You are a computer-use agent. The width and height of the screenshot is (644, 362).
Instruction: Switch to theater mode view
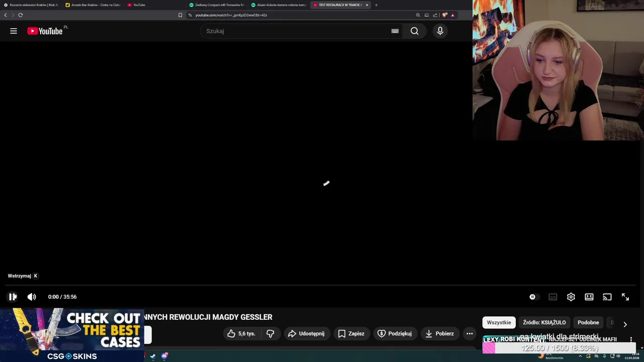(x=589, y=297)
